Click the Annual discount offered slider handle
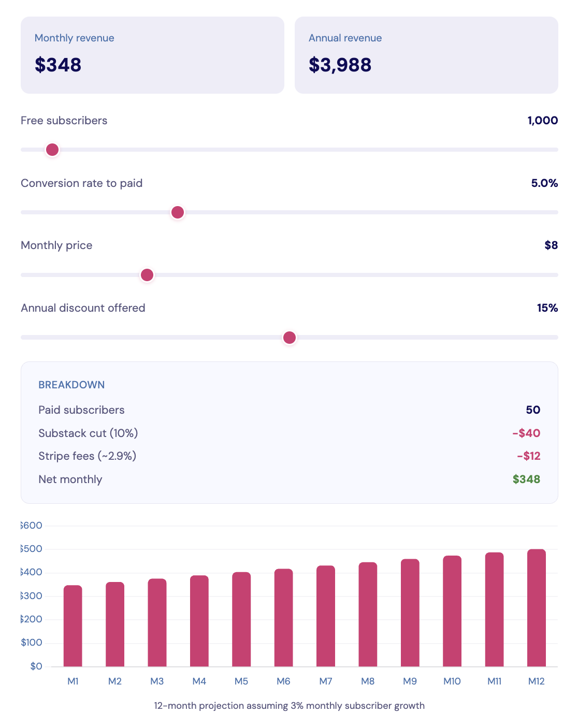Viewport: 578px width, 728px height. click(x=289, y=337)
